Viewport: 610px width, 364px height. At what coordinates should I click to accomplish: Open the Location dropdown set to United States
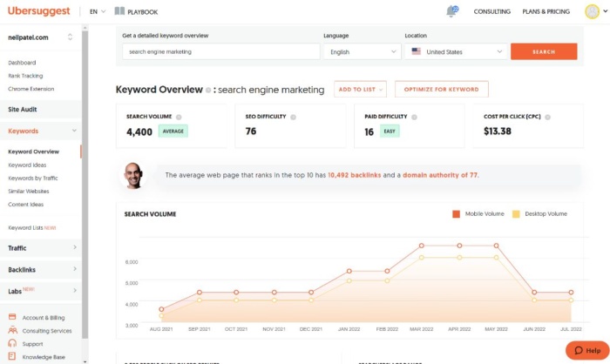pos(457,51)
